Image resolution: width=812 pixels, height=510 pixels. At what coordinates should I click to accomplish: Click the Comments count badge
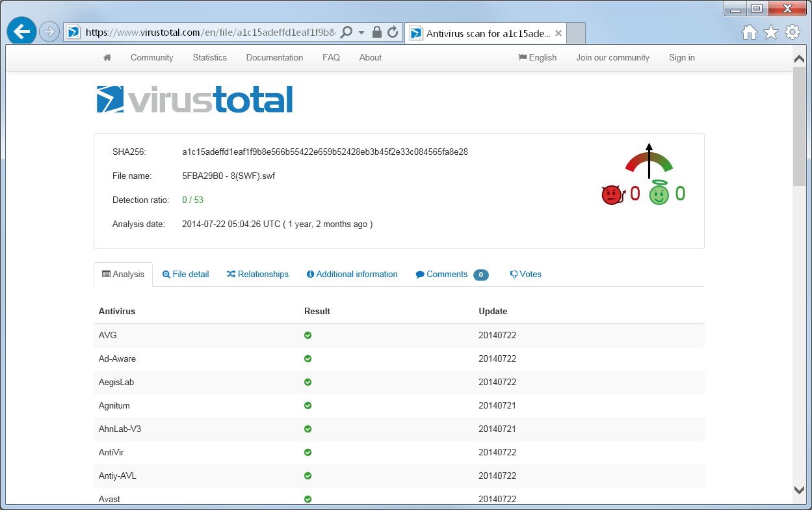[481, 275]
